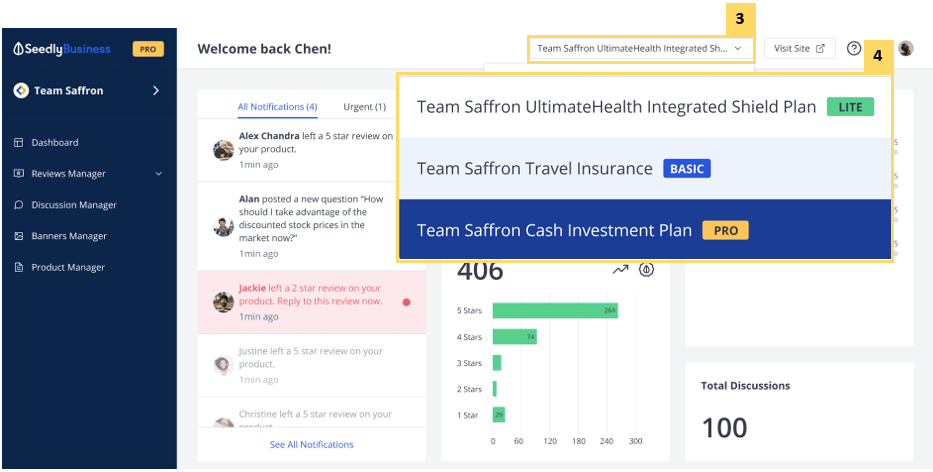Click the Visit Site button
933x472 pixels.
tap(799, 48)
